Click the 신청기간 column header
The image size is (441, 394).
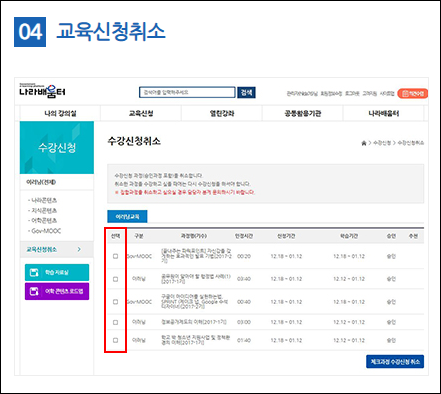(286, 236)
